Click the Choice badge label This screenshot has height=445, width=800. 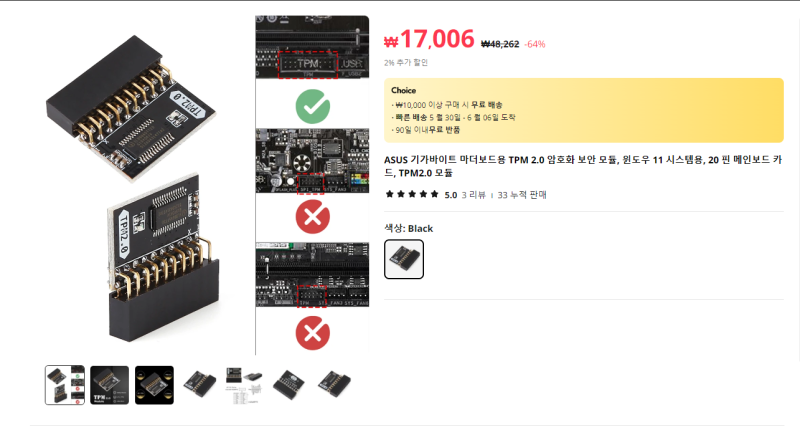pyautogui.click(x=403, y=90)
